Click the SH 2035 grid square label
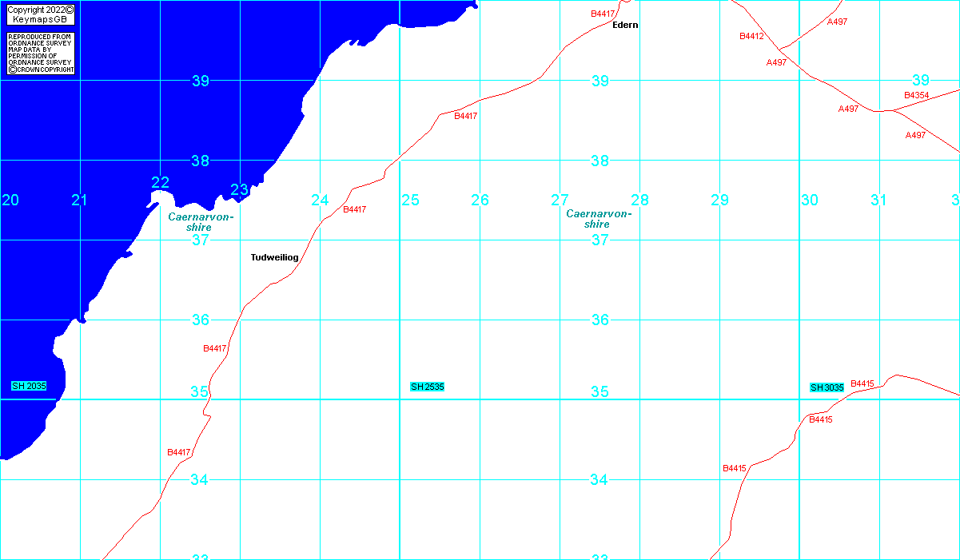This screenshot has width=960, height=560. click(29, 387)
